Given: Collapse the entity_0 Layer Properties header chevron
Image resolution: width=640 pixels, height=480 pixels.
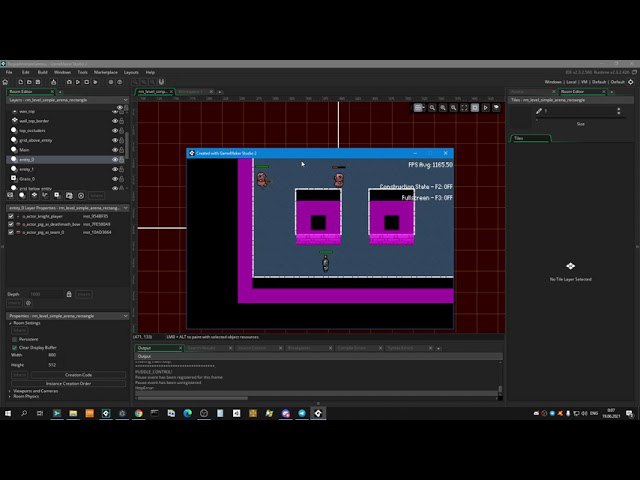Looking at the screenshot, I should (x=125, y=208).
